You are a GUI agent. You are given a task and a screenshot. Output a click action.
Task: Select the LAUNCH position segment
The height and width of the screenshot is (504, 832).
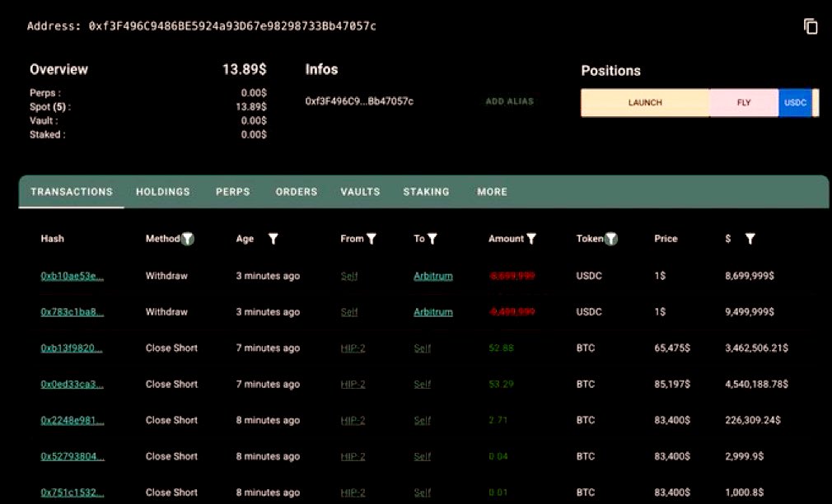point(645,102)
